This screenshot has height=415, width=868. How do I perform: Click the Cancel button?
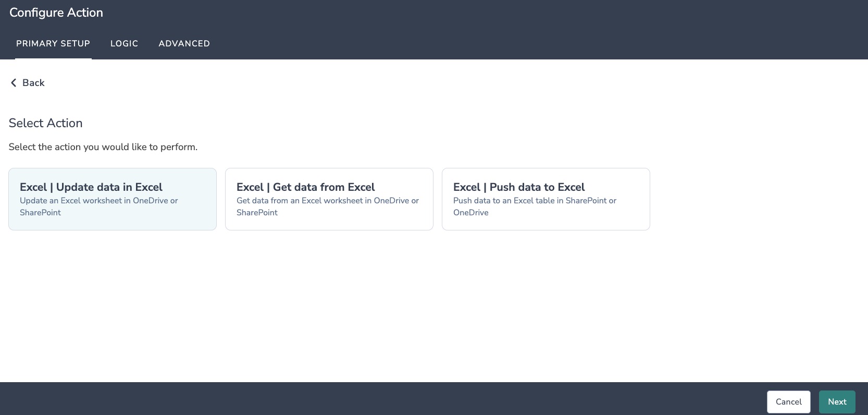click(x=789, y=402)
